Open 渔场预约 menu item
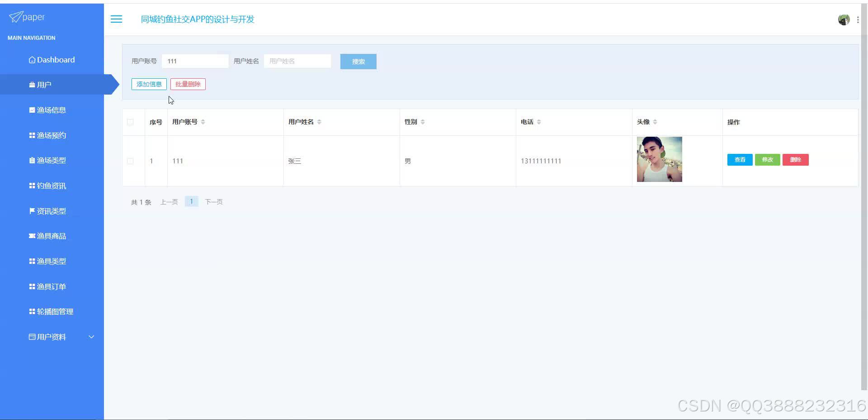The width and height of the screenshot is (868, 420). point(52,135)
